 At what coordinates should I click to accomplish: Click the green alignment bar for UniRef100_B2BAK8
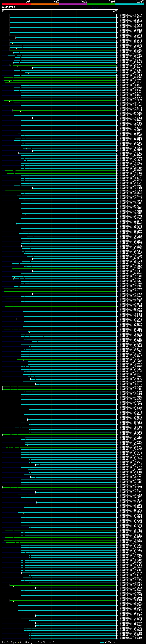coord(64,268)
